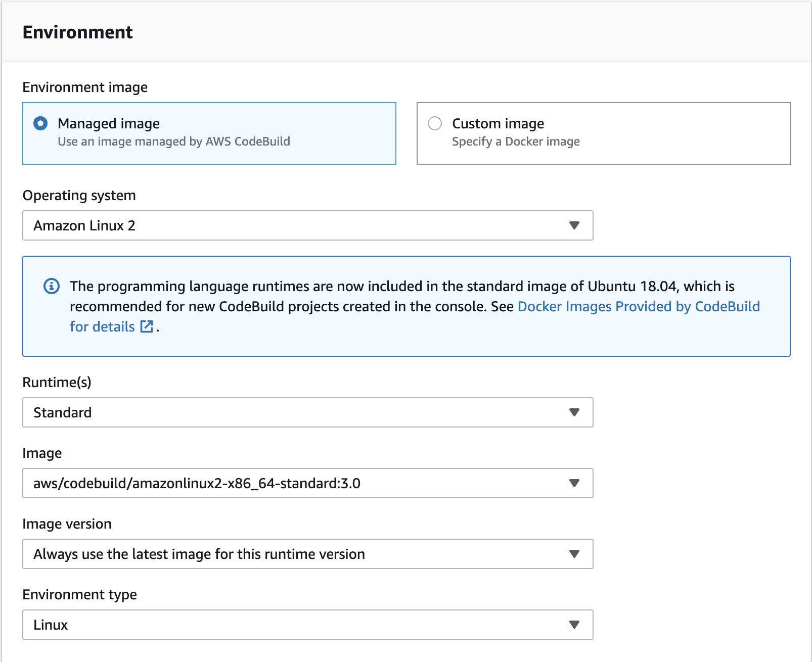Viewport: 812px width, 662px height.
Task: Open the Image version dropdown
Action: [307, 554]
